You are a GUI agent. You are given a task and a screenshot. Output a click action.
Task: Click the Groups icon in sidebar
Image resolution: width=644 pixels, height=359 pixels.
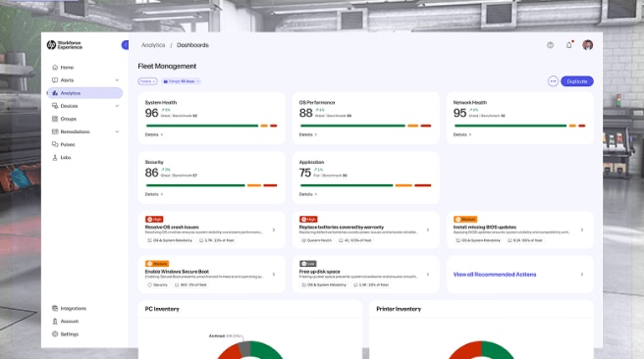pos(55,119)
